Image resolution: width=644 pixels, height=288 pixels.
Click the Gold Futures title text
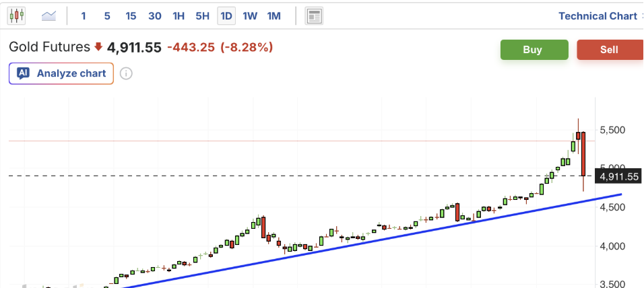(49, 47)
